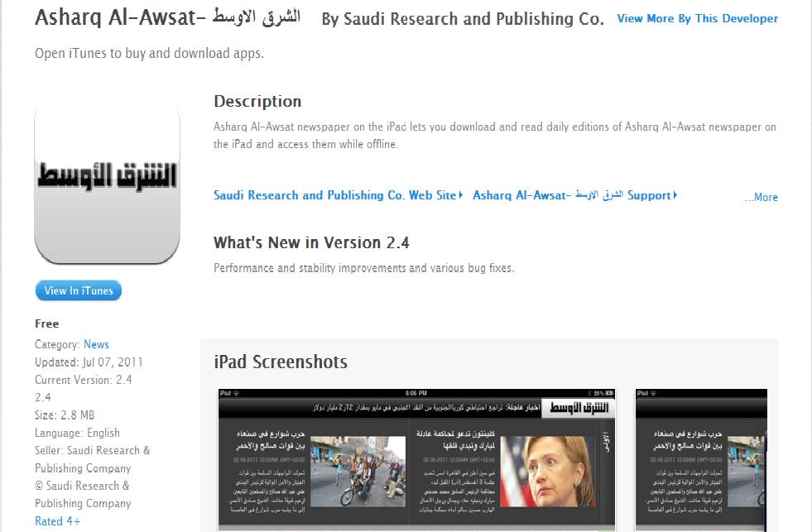The height and width of the screenshot is (532, 812).
Task: Click the Rated 4+ link
Action: pos(57,521)
